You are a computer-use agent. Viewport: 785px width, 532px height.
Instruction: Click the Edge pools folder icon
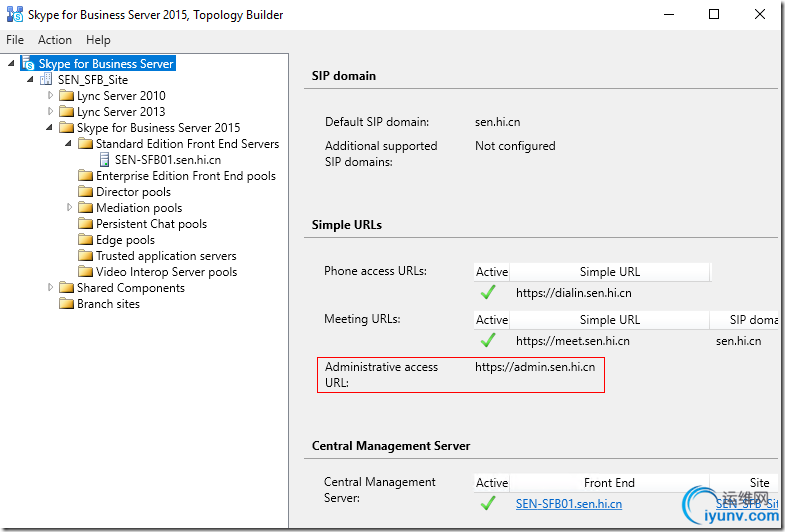coord(85,240)
